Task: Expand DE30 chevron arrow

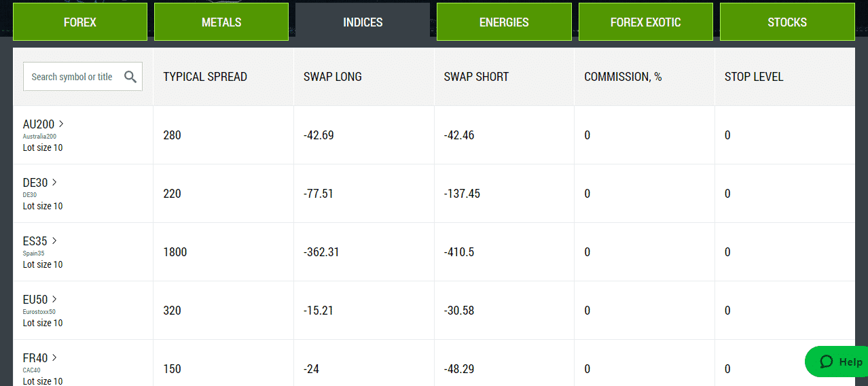Action: tap(55, 182)
